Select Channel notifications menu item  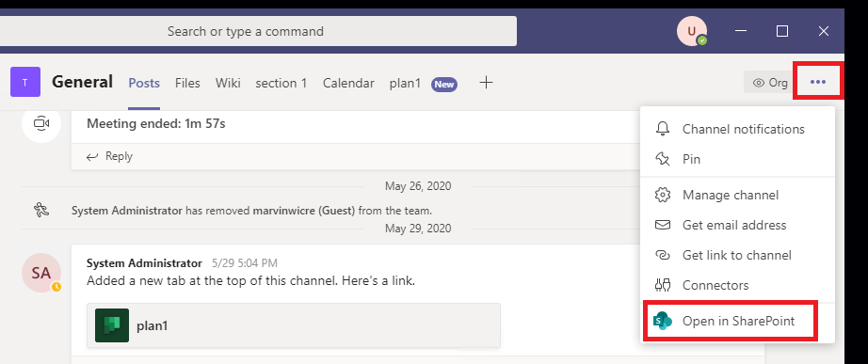point(737,129)
